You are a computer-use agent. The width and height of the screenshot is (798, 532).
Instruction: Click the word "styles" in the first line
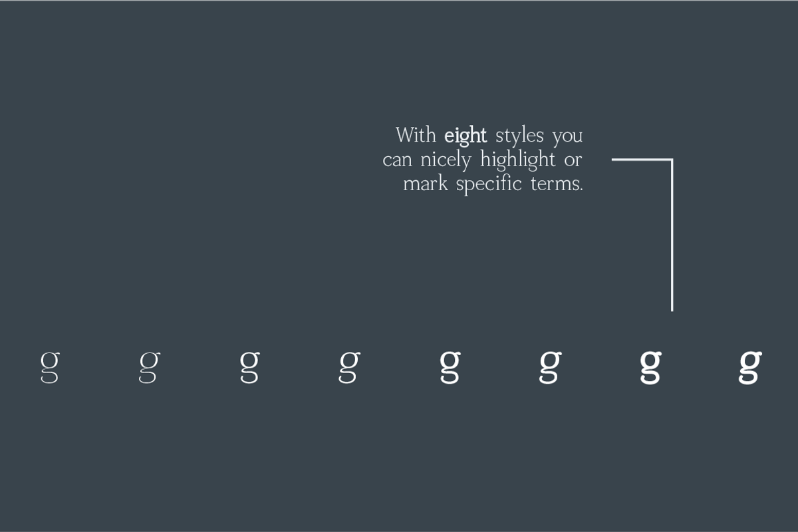point(519,136)
